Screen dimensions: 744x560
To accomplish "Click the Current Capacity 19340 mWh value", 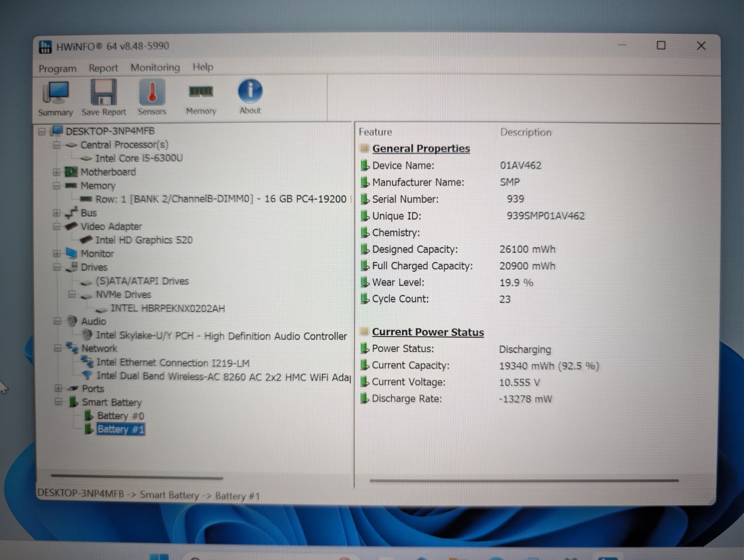I will pyautogui.click(x=549, y=366).
